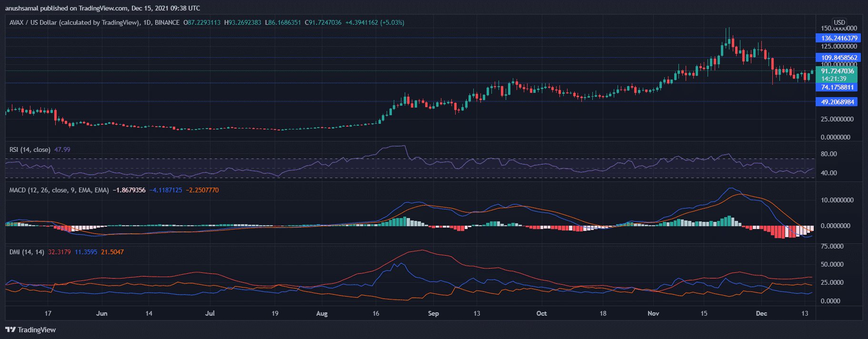Click the Aug label on the time axis
868x339 pixels.
point(322,313)
